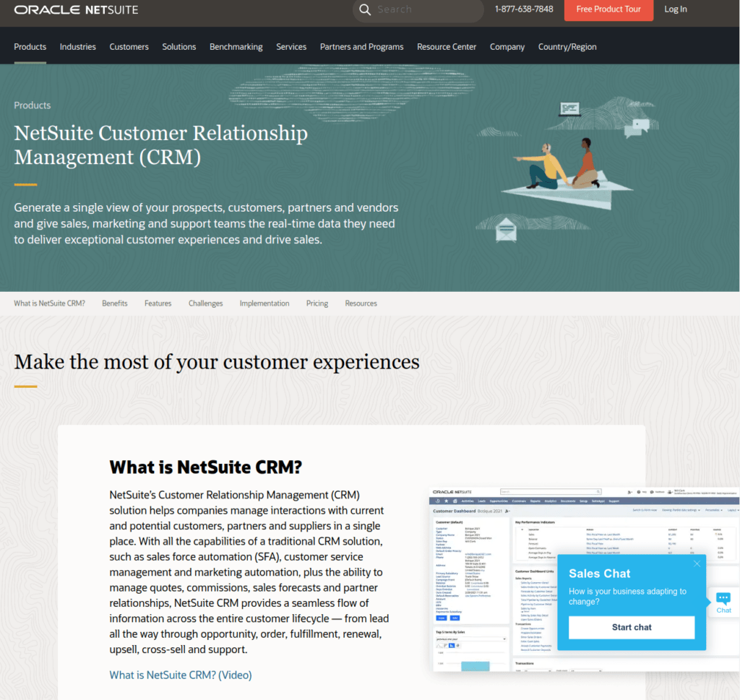Open the Products menu
This screenshot has height=700, width=740.
tap(30, 47)
